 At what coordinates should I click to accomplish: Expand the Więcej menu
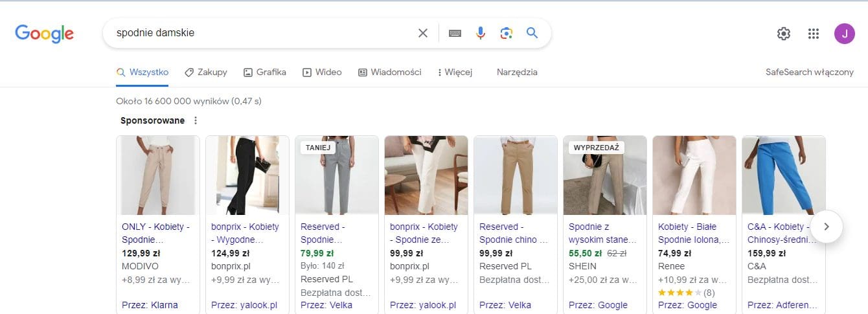click(455, 73)
